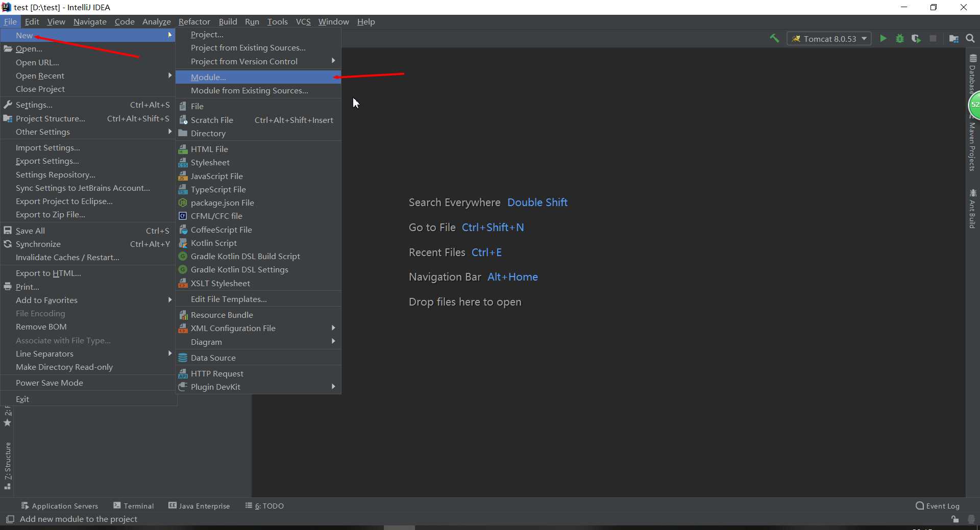The height and width of the screenshot is (530, 980).
Task: Click the Stop square icon in the toolbar
Action: coord(933,39)
